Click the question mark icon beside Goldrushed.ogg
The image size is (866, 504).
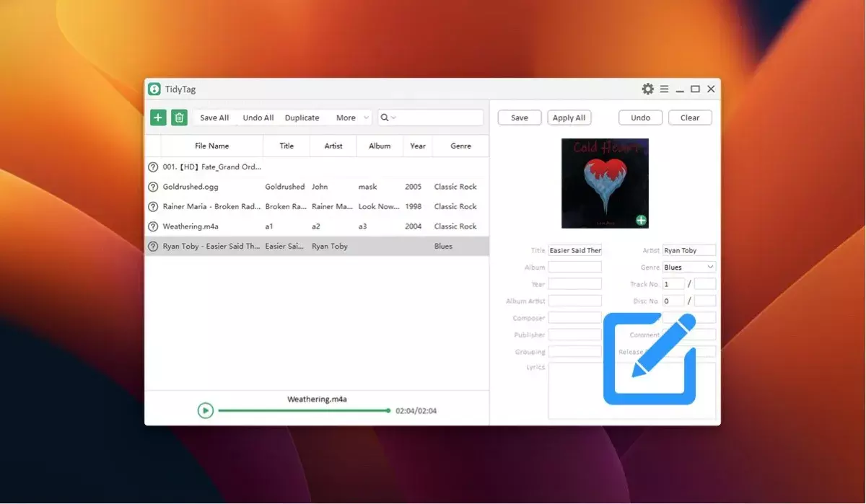153,187
